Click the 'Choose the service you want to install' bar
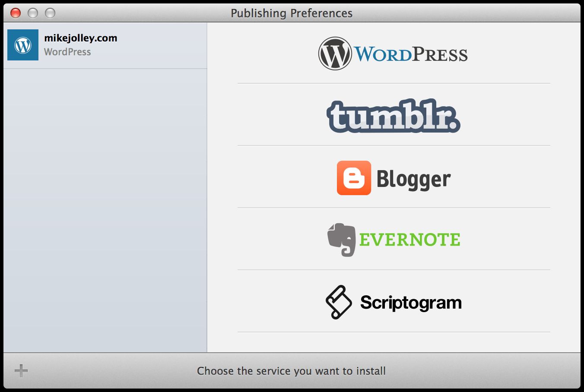This screenshot has width=584, height=392. click(x=292, y=370)
